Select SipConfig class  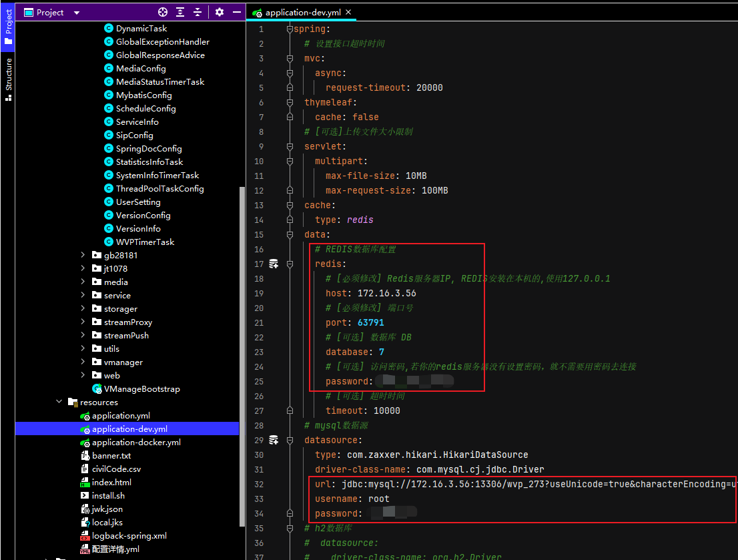coord(135,135)
